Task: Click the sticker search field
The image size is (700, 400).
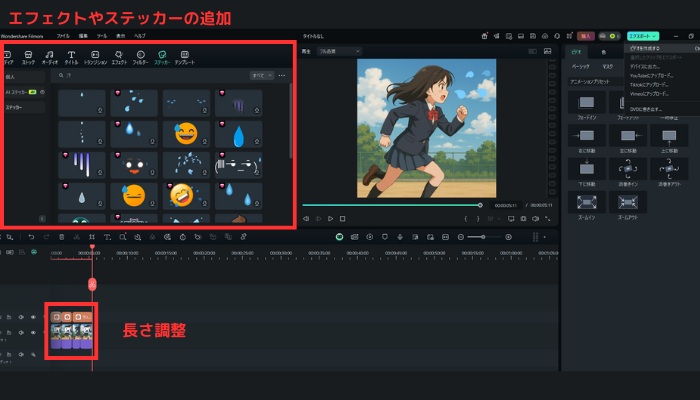Action: (152, 75)
